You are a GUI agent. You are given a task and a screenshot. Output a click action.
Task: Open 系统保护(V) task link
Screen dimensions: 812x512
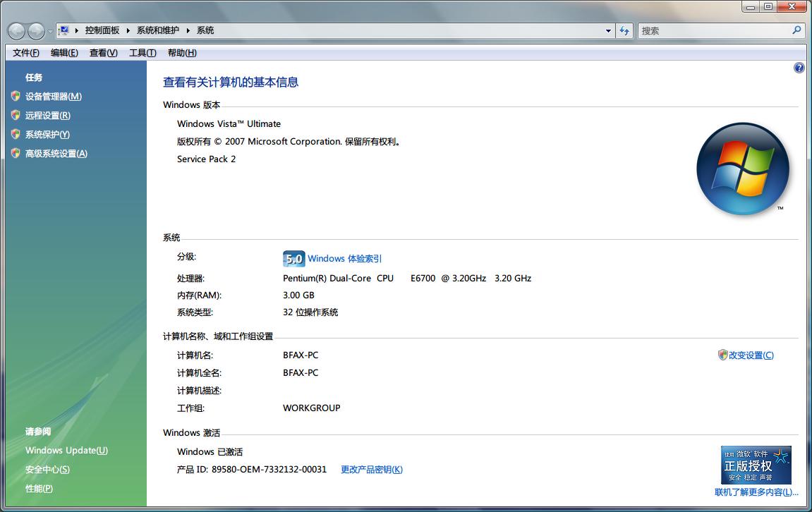tap(47, 135)
